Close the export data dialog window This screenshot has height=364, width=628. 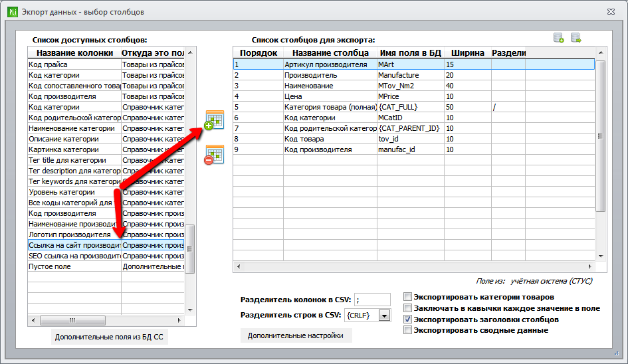coord(611,12)
